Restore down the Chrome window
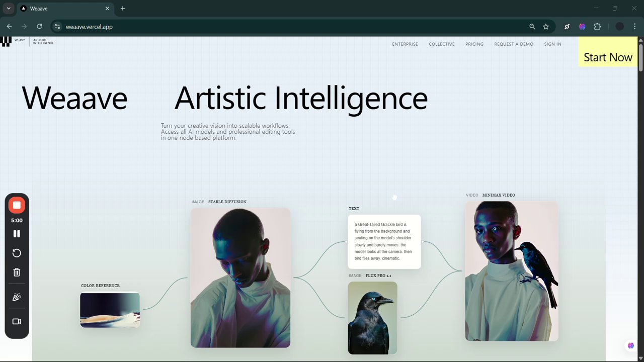 pos(615,9)
